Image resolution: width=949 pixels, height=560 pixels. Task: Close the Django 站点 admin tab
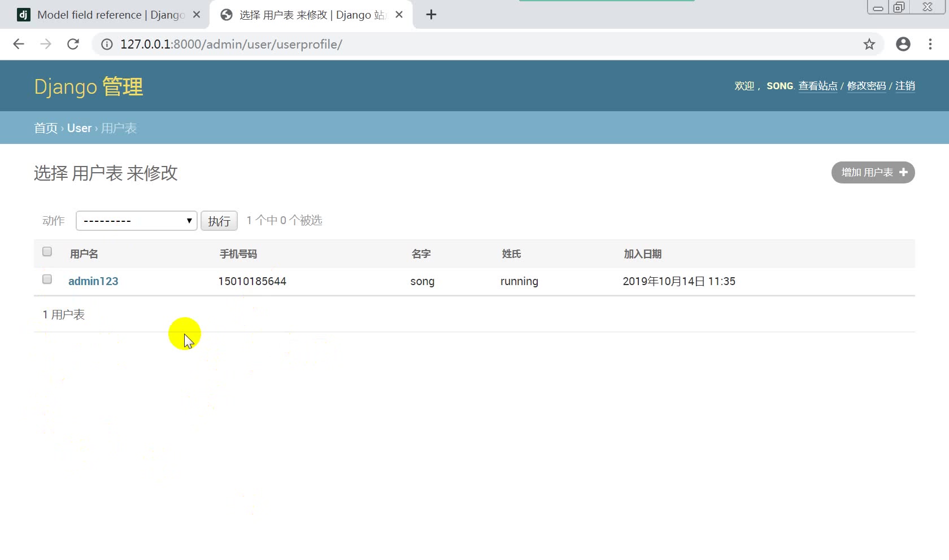click(x=399, y=15)
